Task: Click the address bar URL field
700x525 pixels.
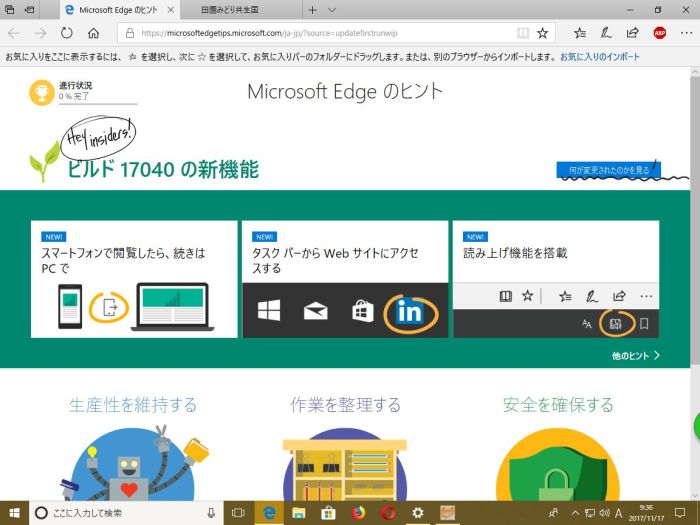Action: pos(320,33)
